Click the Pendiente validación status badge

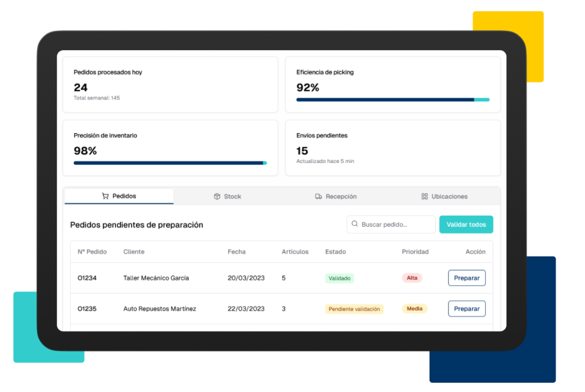pos(354,309)
